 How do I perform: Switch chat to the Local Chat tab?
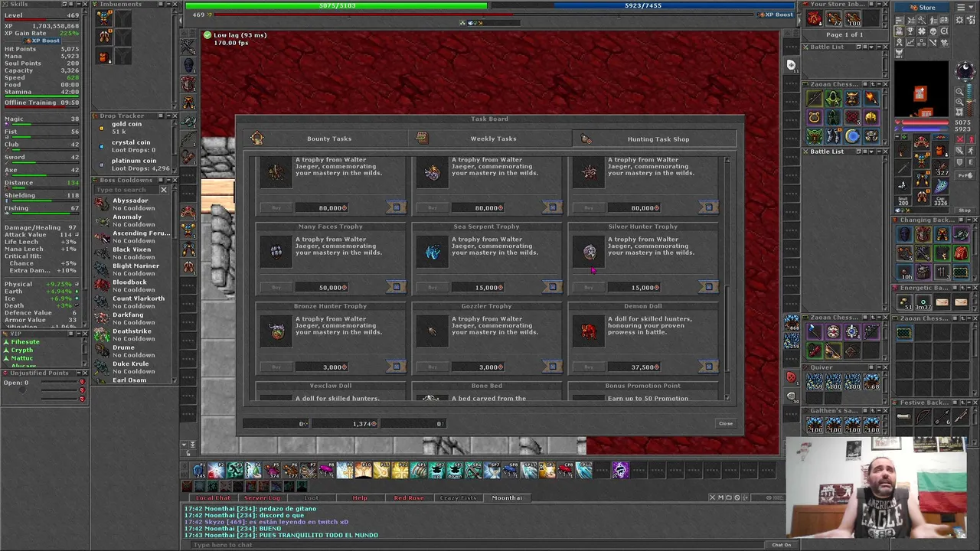point(213,497)
